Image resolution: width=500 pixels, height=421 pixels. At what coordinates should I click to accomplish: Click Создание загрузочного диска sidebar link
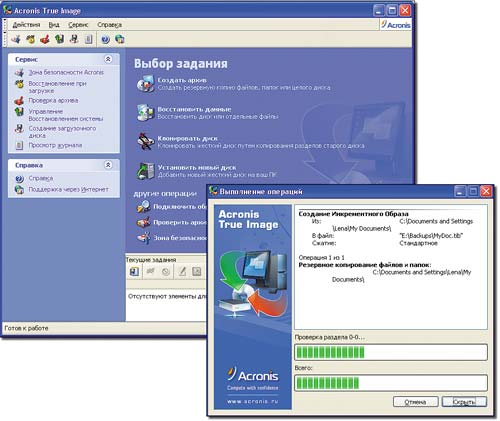pyautogui.click(x=62, y=132)
